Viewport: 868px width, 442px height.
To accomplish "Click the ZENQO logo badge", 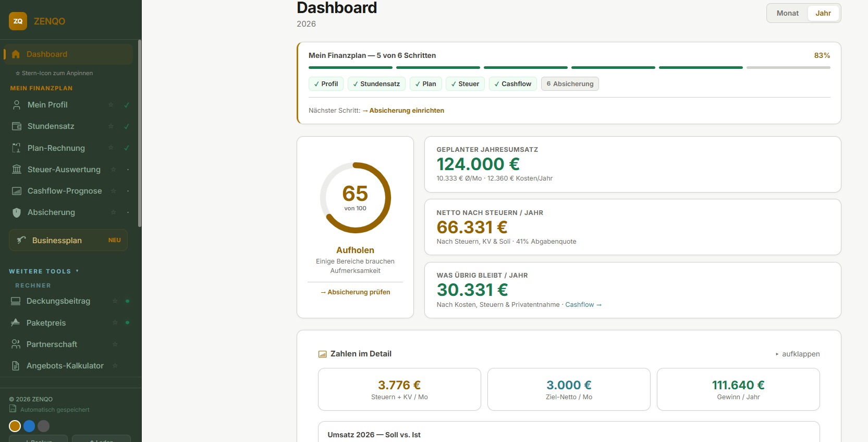I will pos(18,21).
